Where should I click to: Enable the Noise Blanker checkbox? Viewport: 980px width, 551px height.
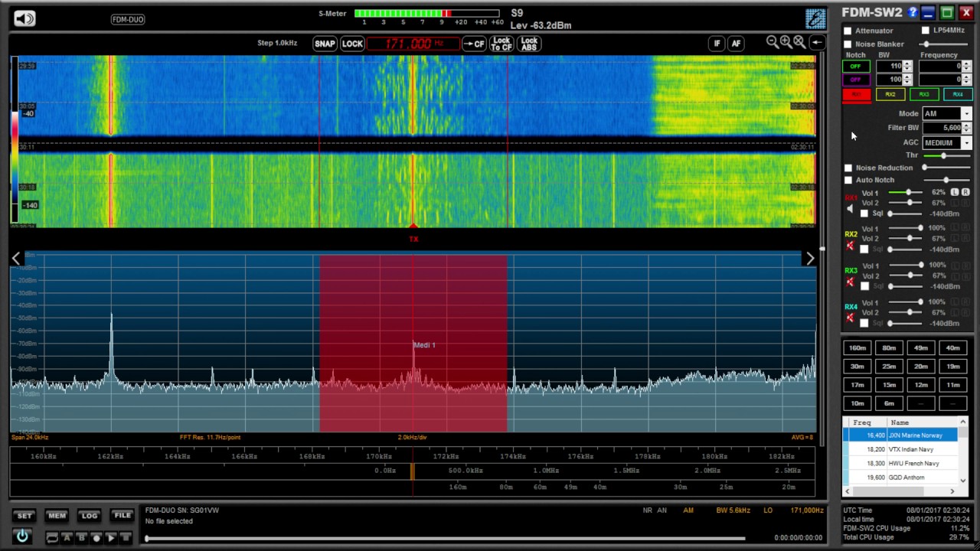pyautogui.click(x=848, y=44)
